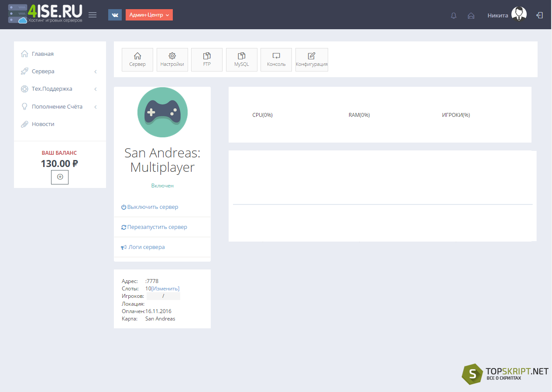Open the Конфигурация toolbar tab
552x392 pixels.
point(312,60)
